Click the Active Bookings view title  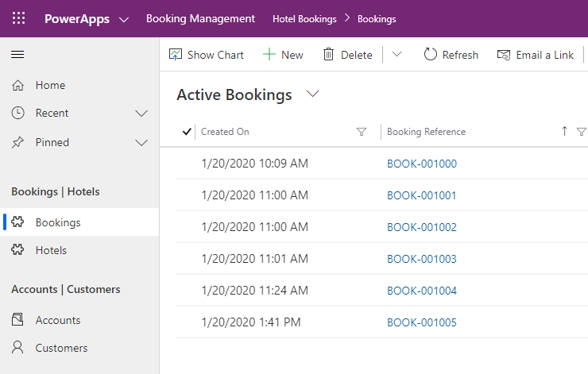point(234,95)
